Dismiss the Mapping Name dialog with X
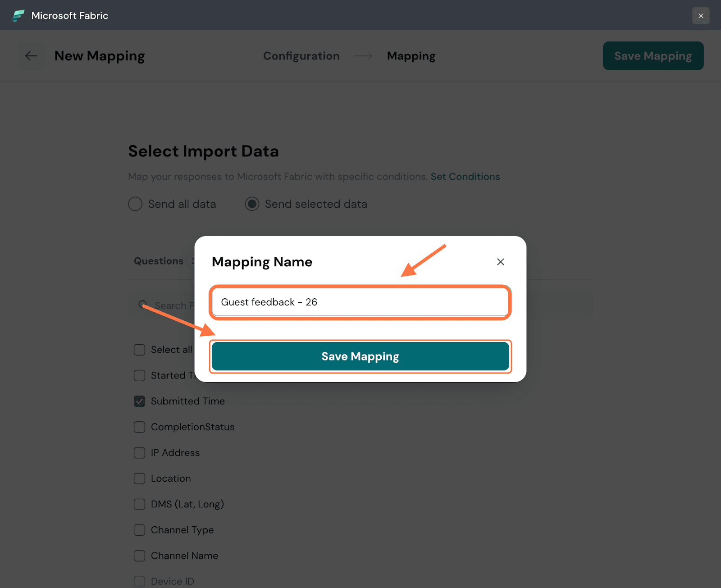 click(500, 262)
